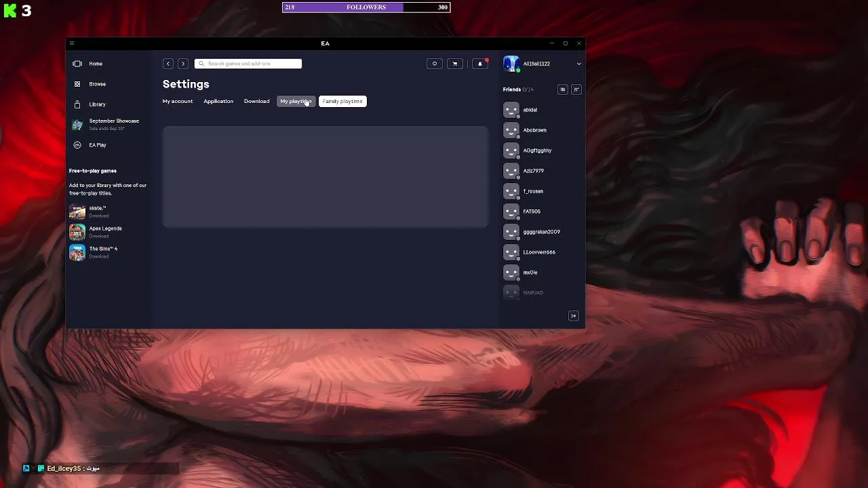Open friend LLoovverr666's avatar
This screenshot has height=488, width=868.
pyautogui.click(x=511, y=252)
